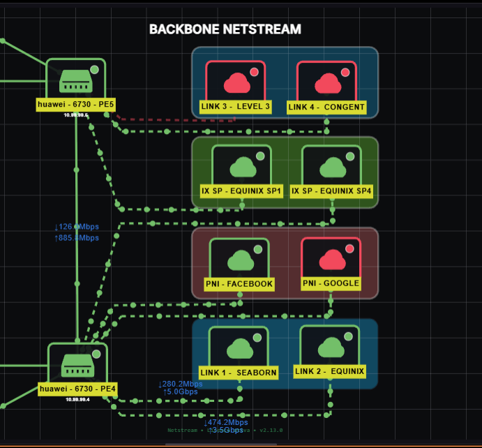Screen dimensions: 482x448
Task: Click red status dot on LINK 4 node
Action: pos(345,73)
